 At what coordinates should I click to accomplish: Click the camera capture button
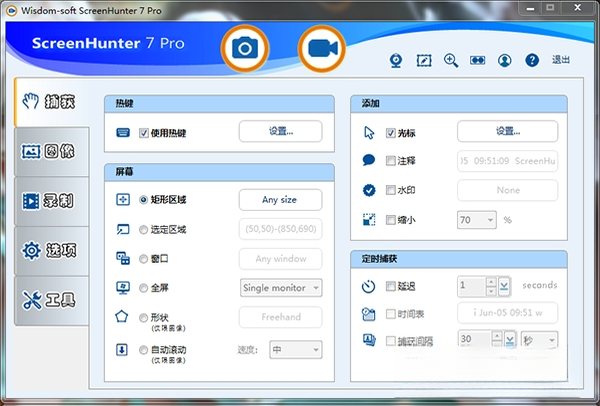pos(245,49)
